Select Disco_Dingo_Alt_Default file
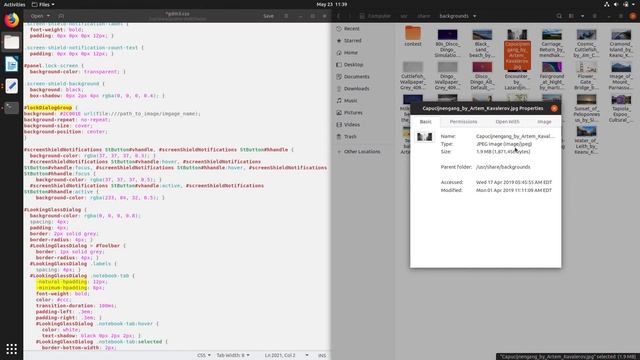640x360 pixels. 482,76
